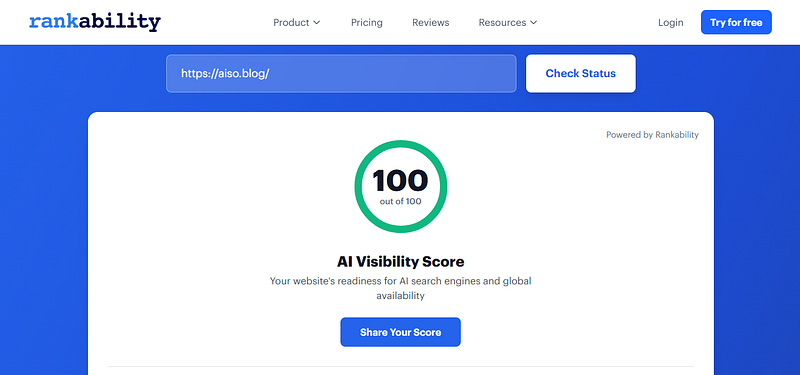The width and height of the screenshot is (800, 375).
Task: Click the Login link
Action: [670, 22]
